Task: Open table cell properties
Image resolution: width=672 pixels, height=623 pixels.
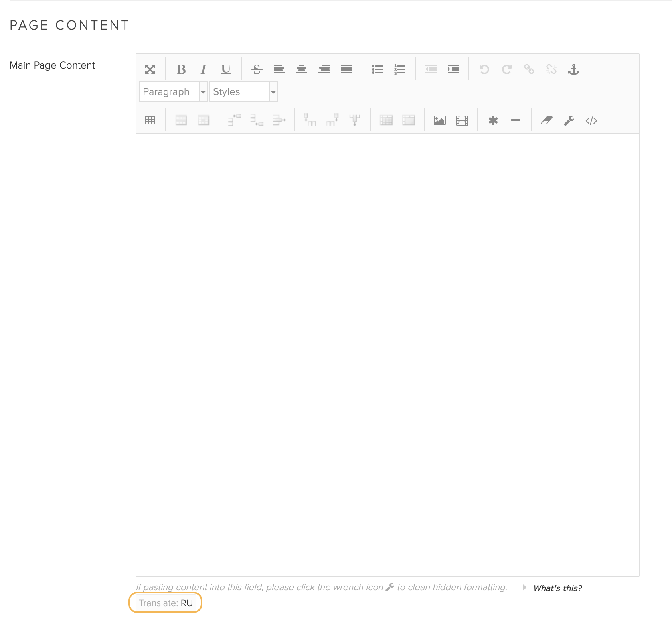Action: (204, 120)
